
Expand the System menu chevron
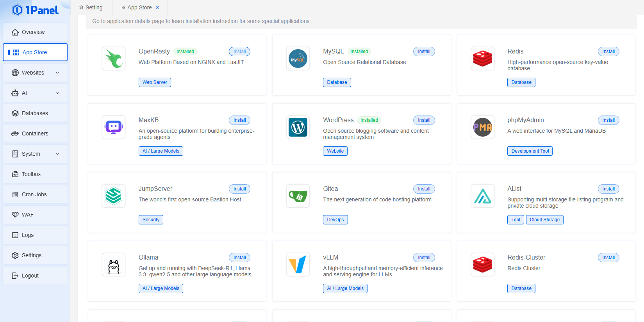tap(57, 154)
